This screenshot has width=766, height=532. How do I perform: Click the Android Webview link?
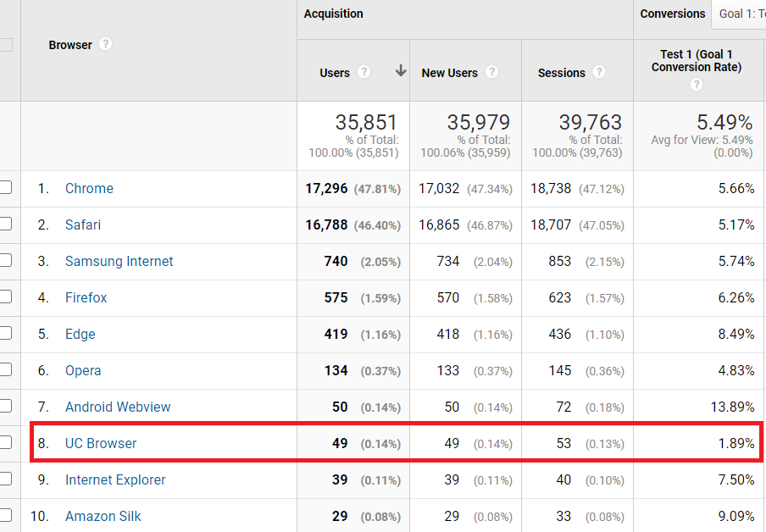coord(118,407)
